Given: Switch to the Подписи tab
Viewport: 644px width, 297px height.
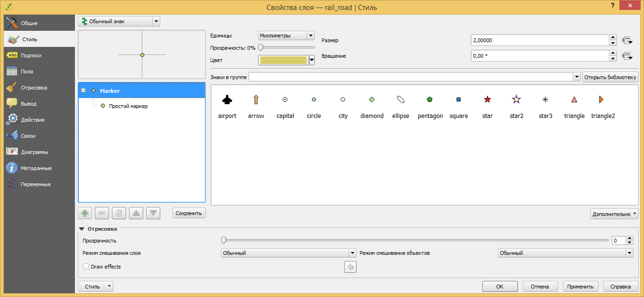Looking at the screenshot, I should (x=31, y=55).
